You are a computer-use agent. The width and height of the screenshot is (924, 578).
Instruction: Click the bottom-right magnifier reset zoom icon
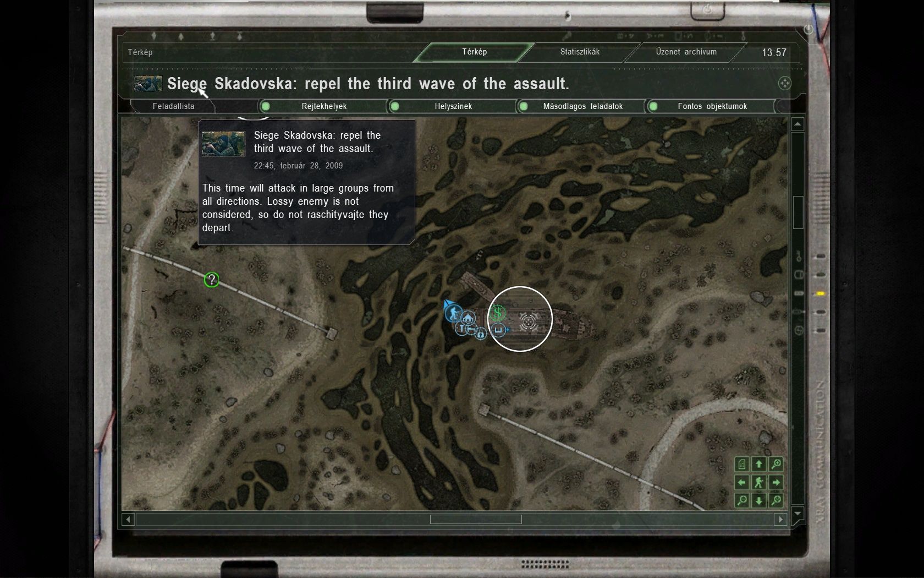pos(776,500)
